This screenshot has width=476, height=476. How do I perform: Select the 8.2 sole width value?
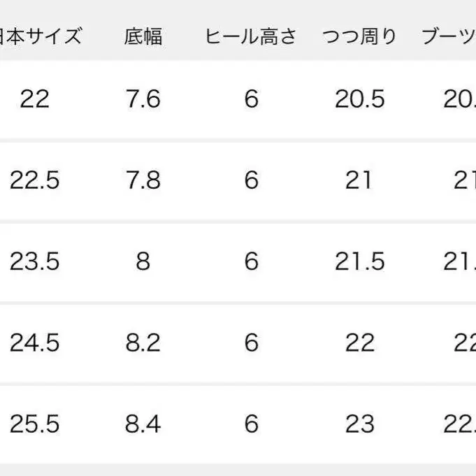[x=143, y=342]
